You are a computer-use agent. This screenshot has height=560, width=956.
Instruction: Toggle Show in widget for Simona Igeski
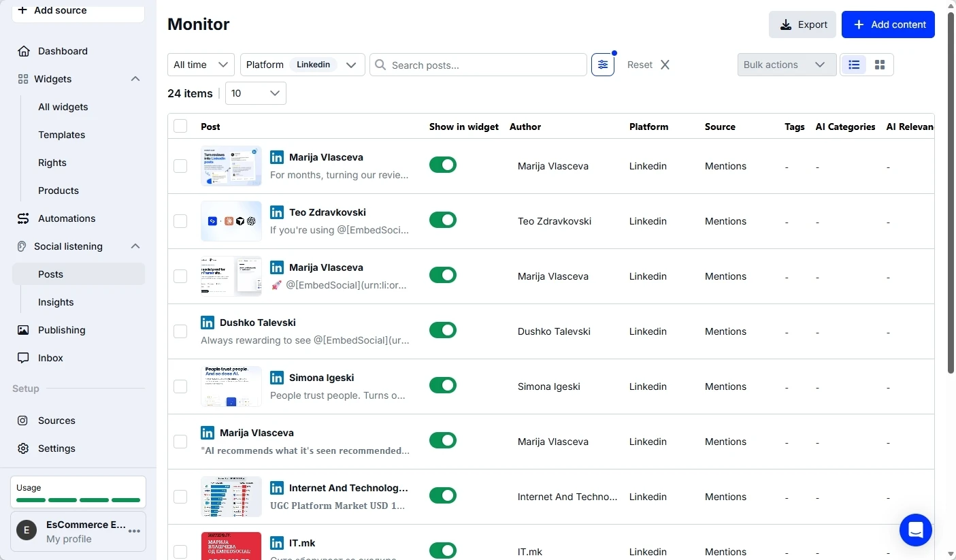[x=443, y=385]
